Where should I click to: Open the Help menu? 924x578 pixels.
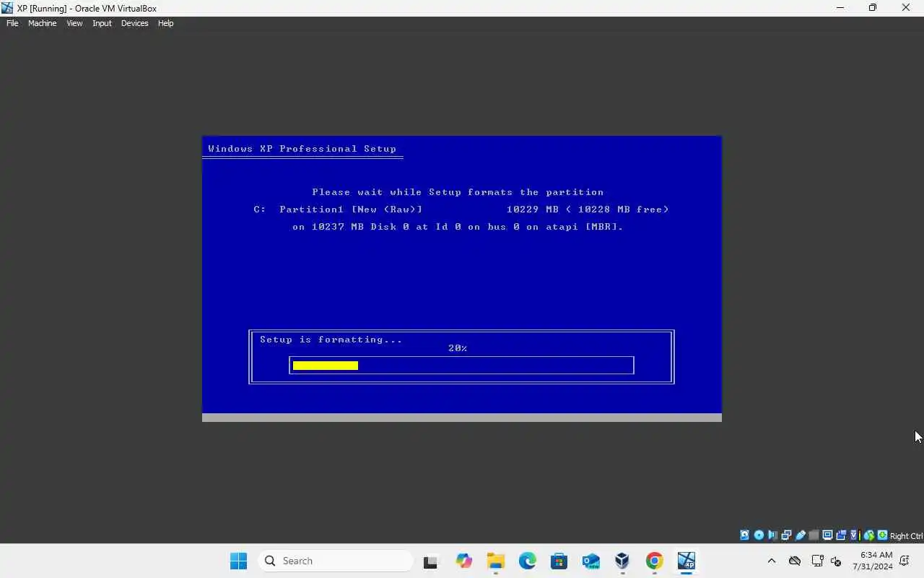(165, 23)
